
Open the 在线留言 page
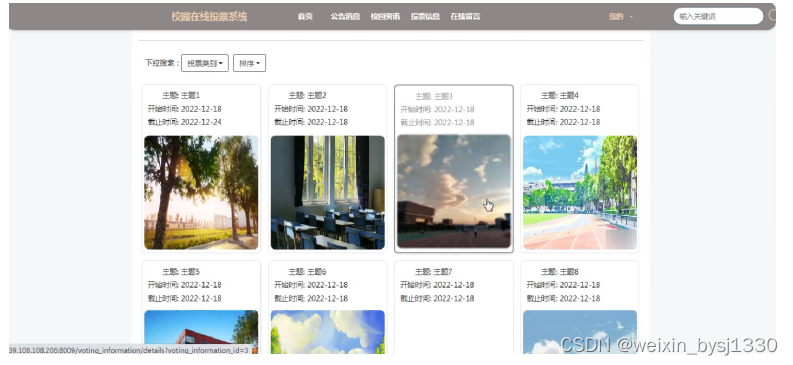click(x=465, y=17)
